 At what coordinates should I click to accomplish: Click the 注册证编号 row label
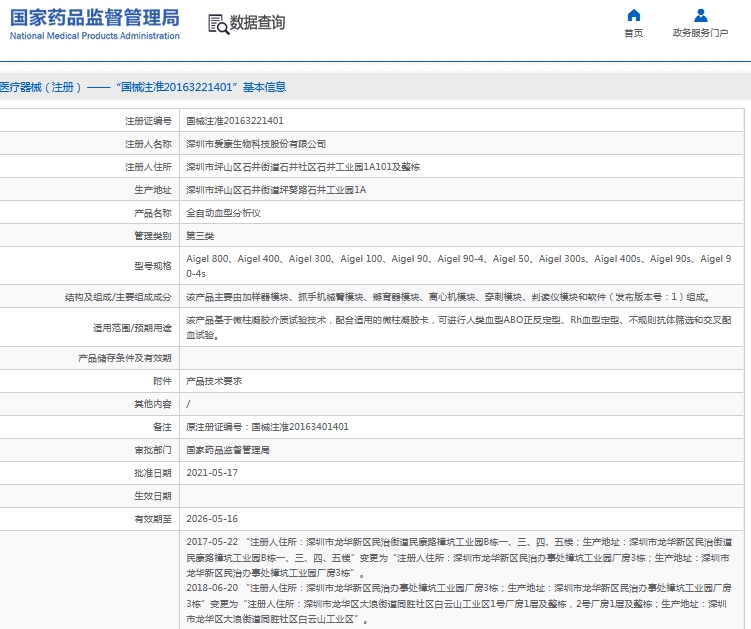coord(148,121)
